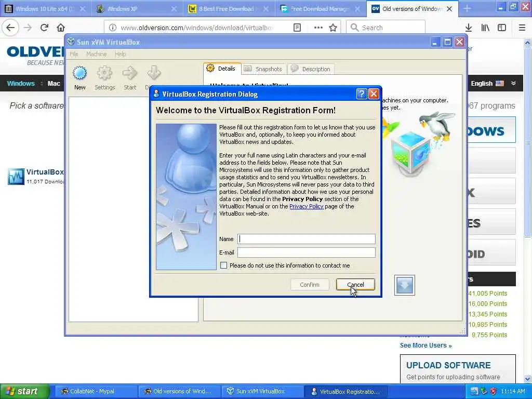This screenshot has width=532, height=399.
Task: Select the Windows platform link on website
Action: coord(21,84)
